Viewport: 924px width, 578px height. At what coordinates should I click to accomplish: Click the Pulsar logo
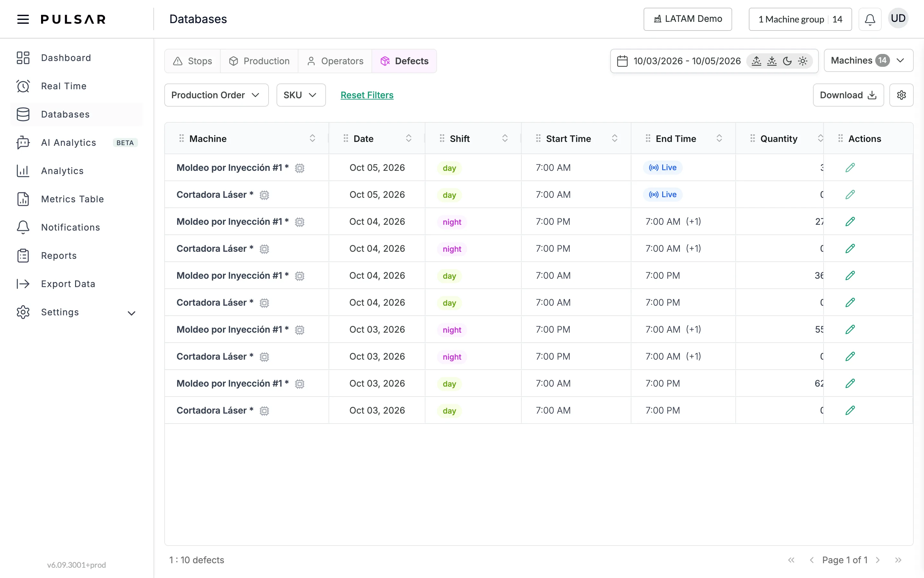pos(73,19)
